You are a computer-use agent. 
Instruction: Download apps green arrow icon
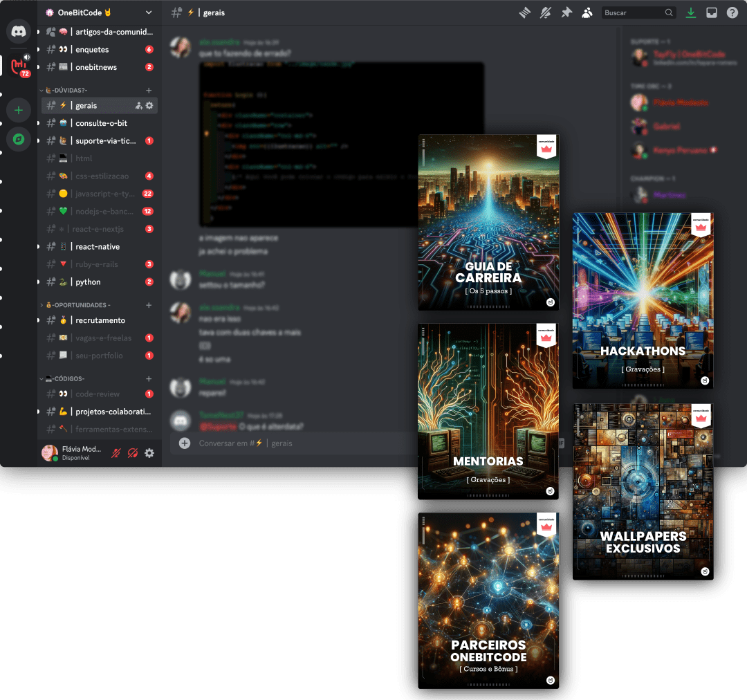pos(691,13)
